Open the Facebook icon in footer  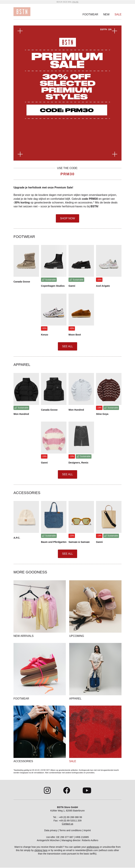point(67,790)
